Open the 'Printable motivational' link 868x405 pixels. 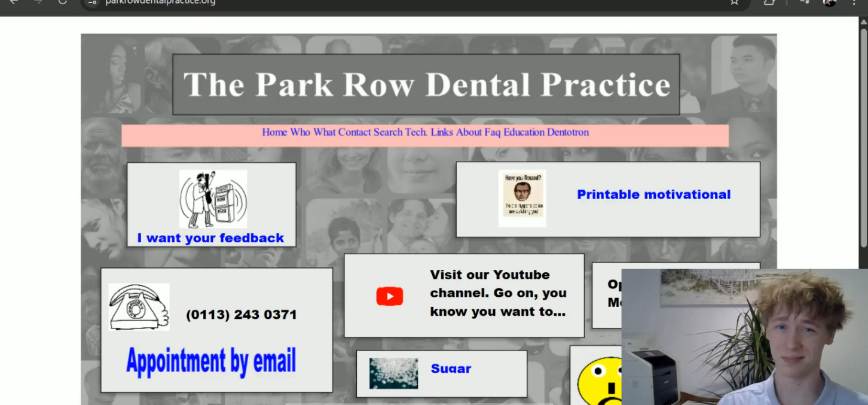point(653,194)
